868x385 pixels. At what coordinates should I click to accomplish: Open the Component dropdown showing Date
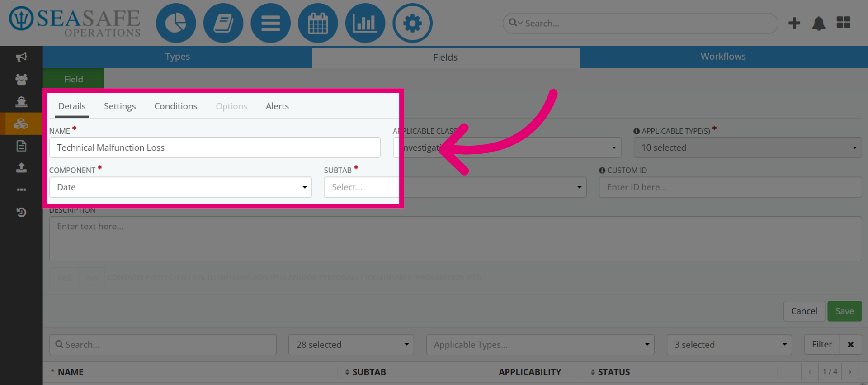[x=180, y=187]
